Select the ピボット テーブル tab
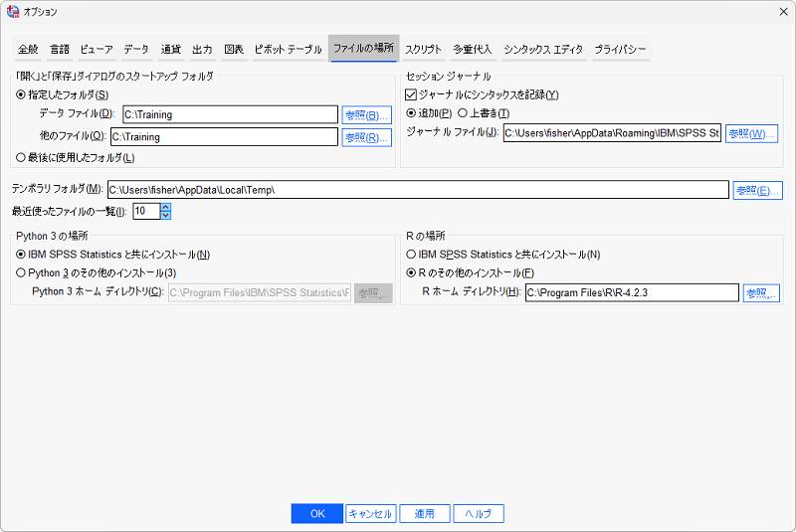 point(289,49)
